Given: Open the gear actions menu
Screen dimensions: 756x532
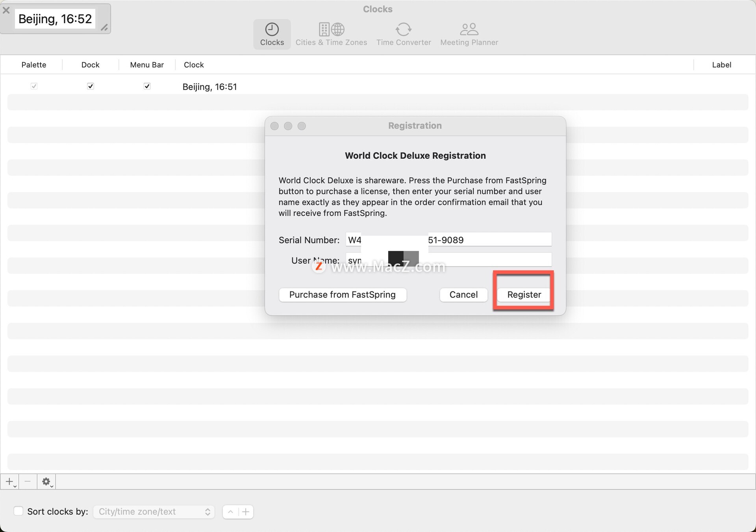Looking at the screenshot, I should (46, 481).
